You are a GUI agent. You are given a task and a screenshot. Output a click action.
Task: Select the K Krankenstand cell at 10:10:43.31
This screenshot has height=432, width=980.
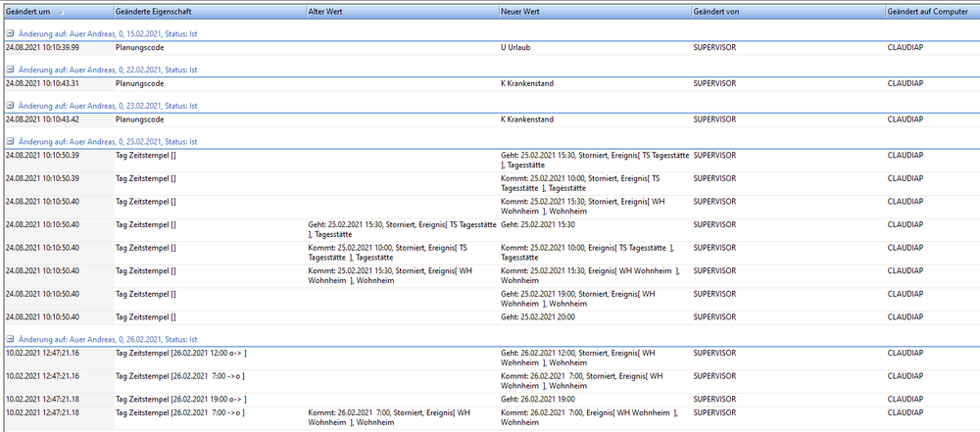click(527, 83)
